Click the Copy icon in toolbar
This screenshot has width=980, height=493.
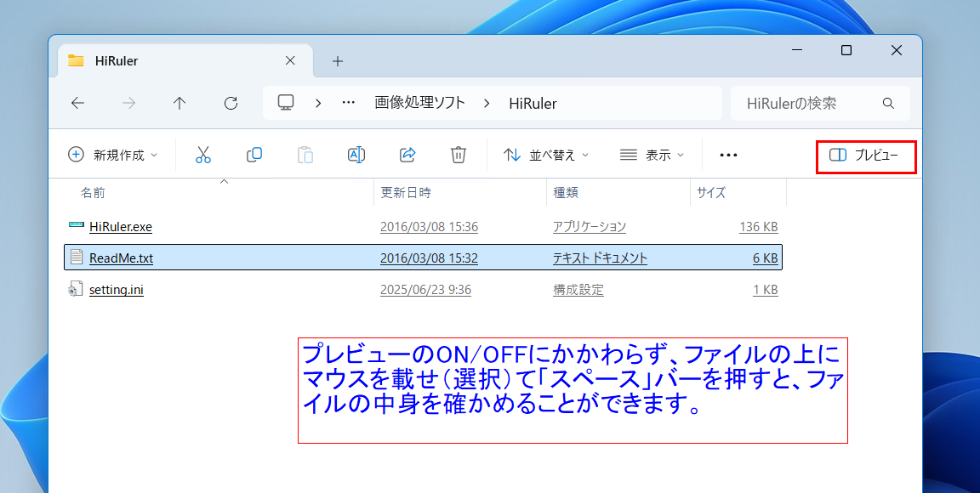click(x=254, y=155)
